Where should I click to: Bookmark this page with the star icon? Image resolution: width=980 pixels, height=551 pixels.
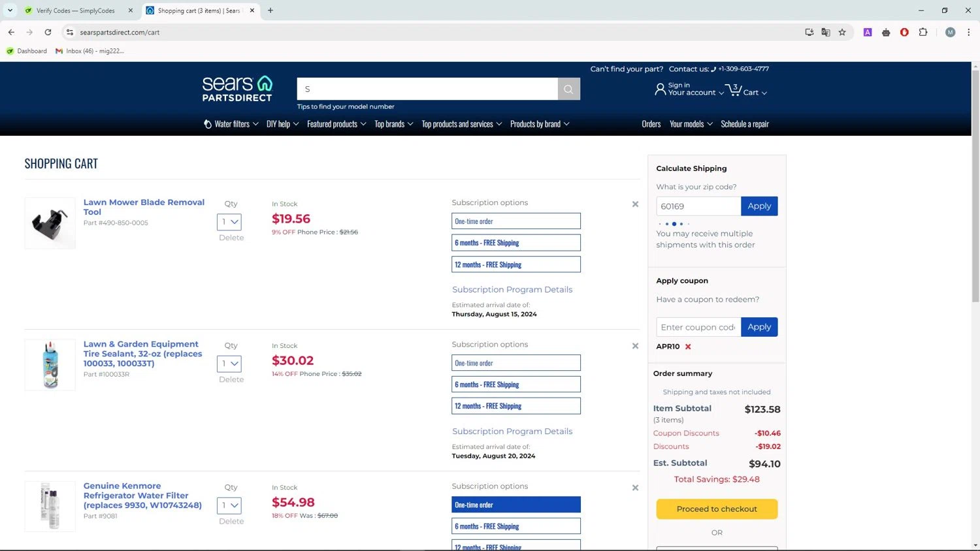click(x=842, y=32)
